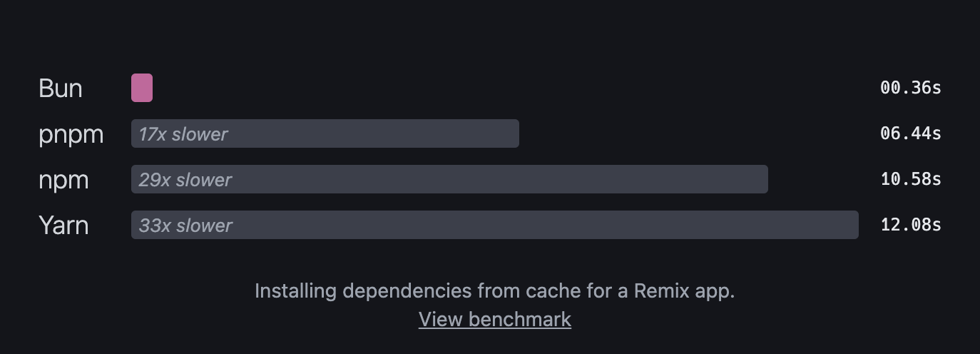The height and width of the screenshot is (354, 980).
Task: Click the "17x slower" text
Action: click(x=183, y=134)
